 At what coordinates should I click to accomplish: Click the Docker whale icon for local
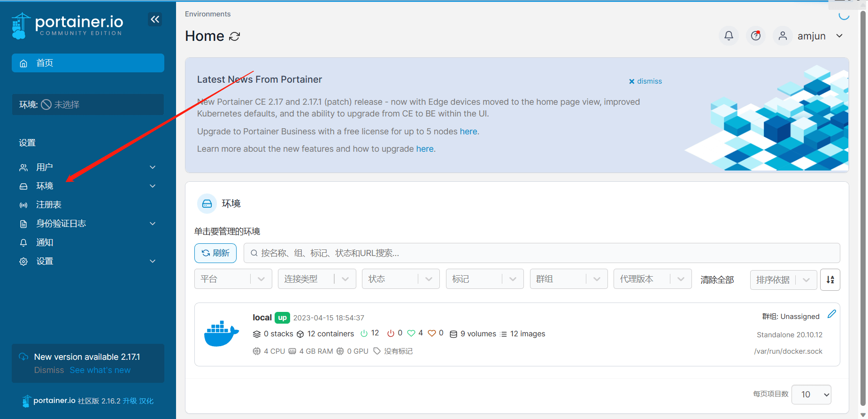pos(222,334)
